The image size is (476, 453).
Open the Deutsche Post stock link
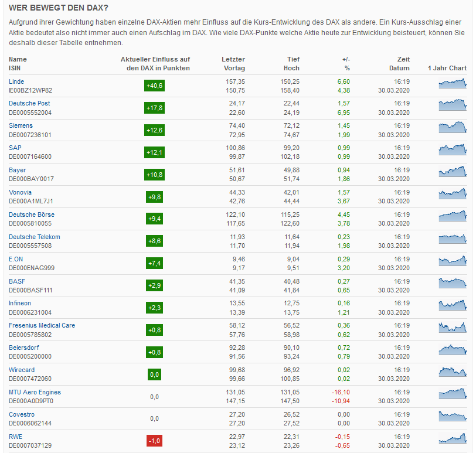[29, 104]
